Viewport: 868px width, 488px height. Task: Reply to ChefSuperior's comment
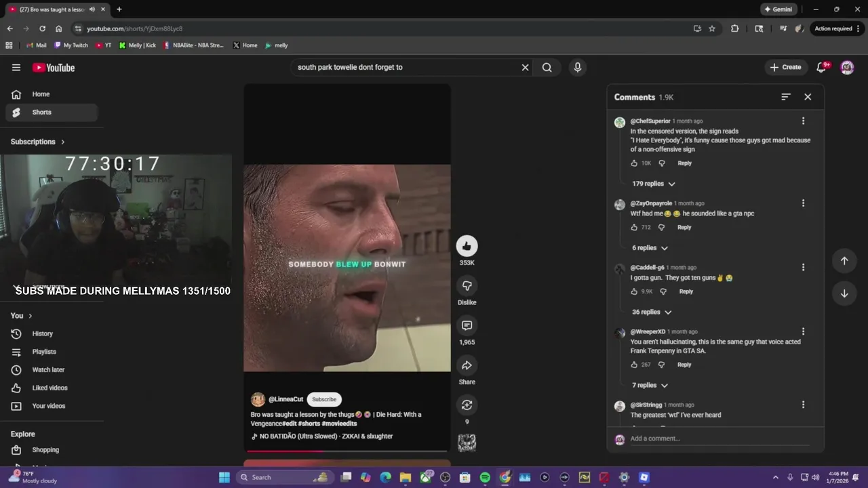point(685,163)
